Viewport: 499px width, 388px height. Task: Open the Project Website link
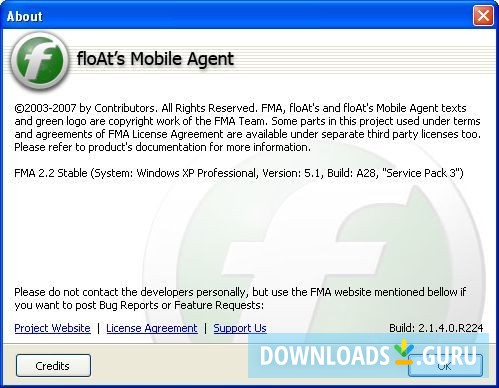click(x=52, y=328)
